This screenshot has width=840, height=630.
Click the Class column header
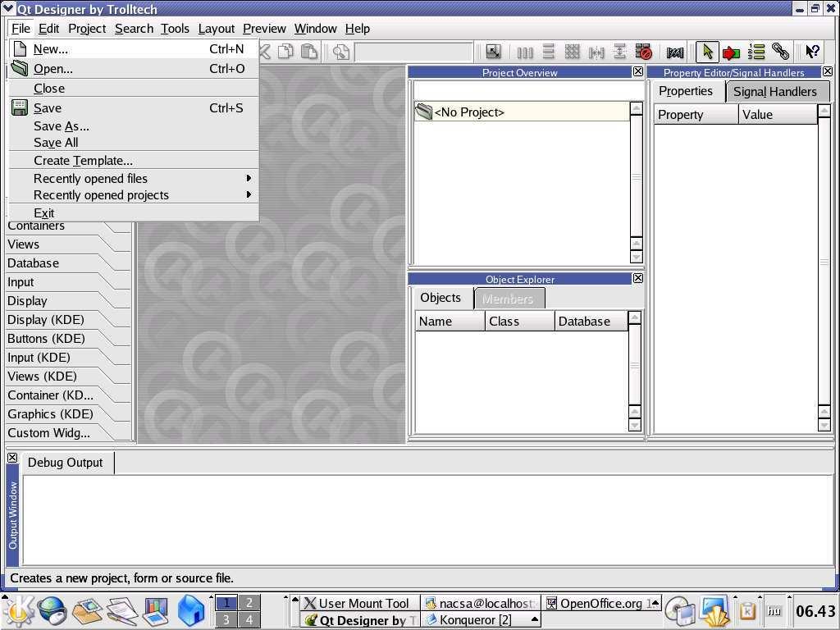point(519,322)
